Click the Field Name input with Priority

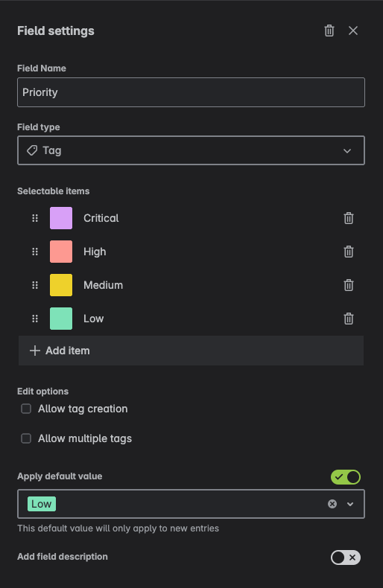(x=191, y=92)
